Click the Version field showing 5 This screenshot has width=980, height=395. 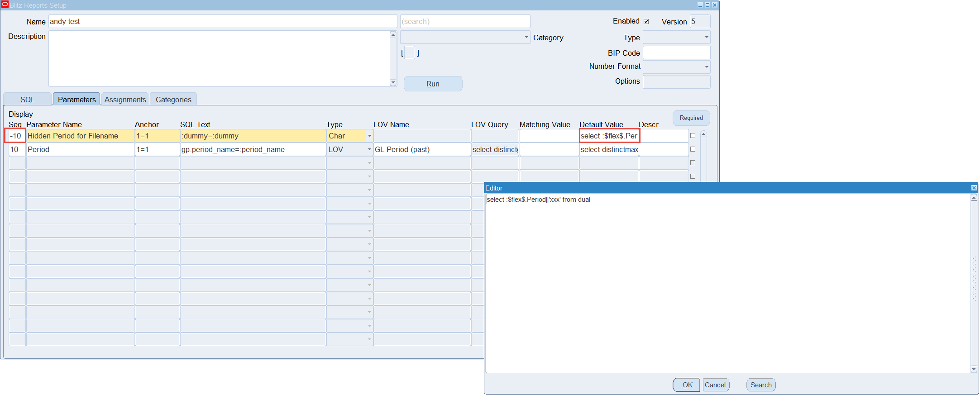point(700,21)
